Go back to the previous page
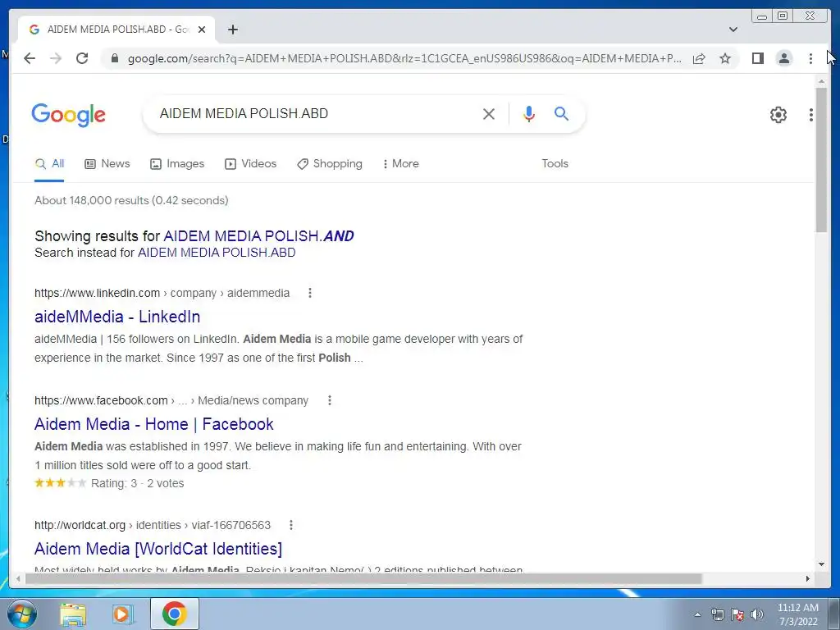The height and width of the screenshot is (630, 840). (x=30, y=58)
